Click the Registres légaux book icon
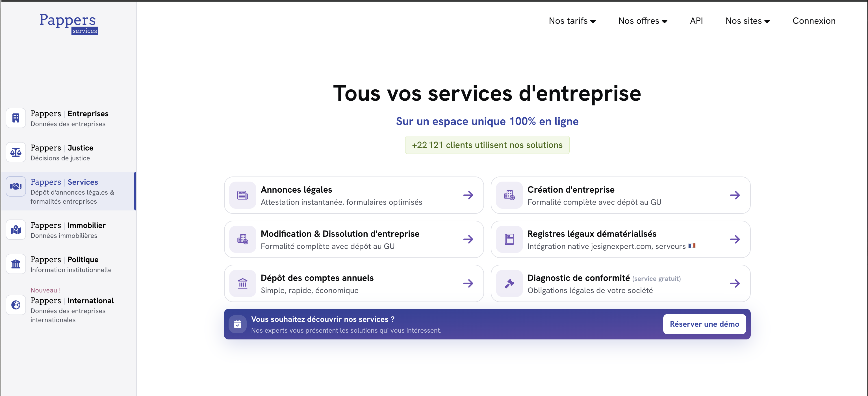This screenshot has width=868, height=396. click(x=509, y=240)
